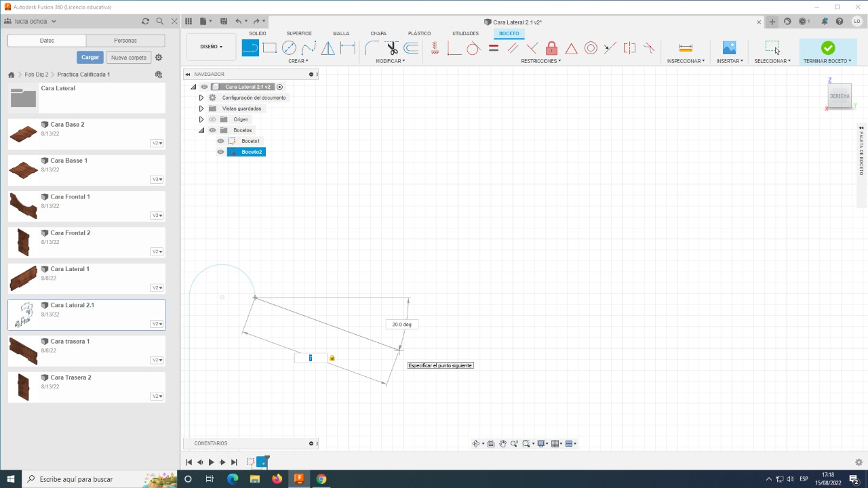Click the Cargar upload button

pyautogui.click(x=90, y=58)
